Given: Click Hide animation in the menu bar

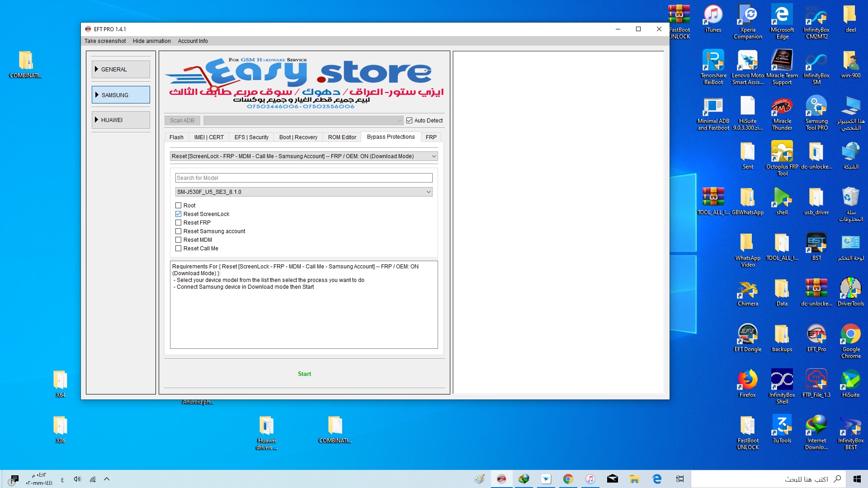Looking at the screenshot, I should pyautogui.click(x=152, y=41).
